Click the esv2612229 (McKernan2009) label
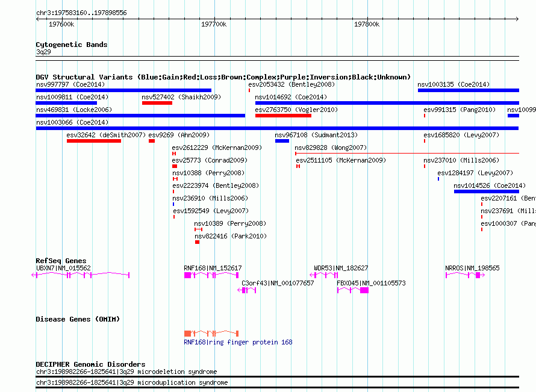The height and width of the screenshot is (392, 536). click(x=217, y=148)
